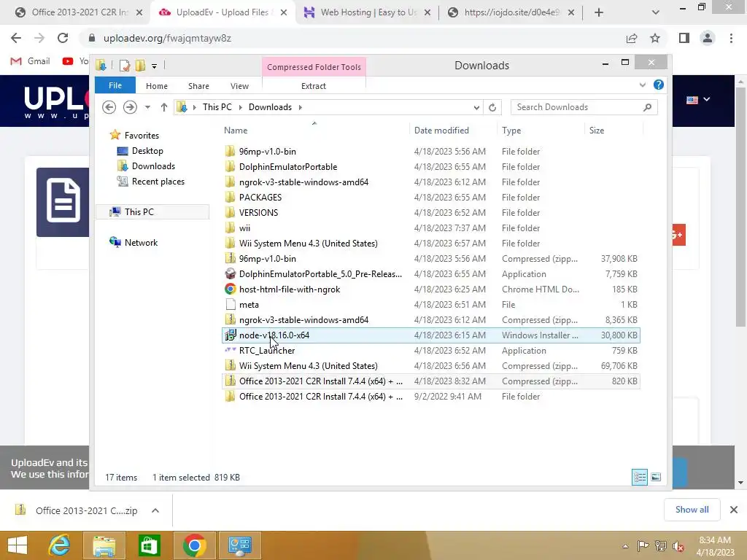Viewport: 747px width, 560px height.
Task: Open Windows Start menu
Action: [x=18, y=545]
